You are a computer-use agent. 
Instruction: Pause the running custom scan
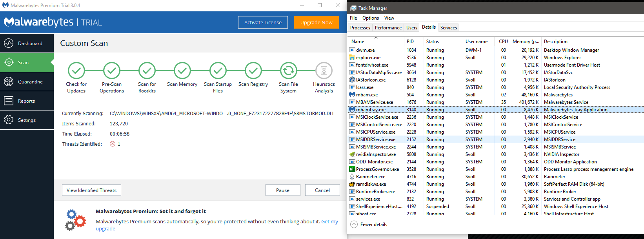tap(283, 190)
